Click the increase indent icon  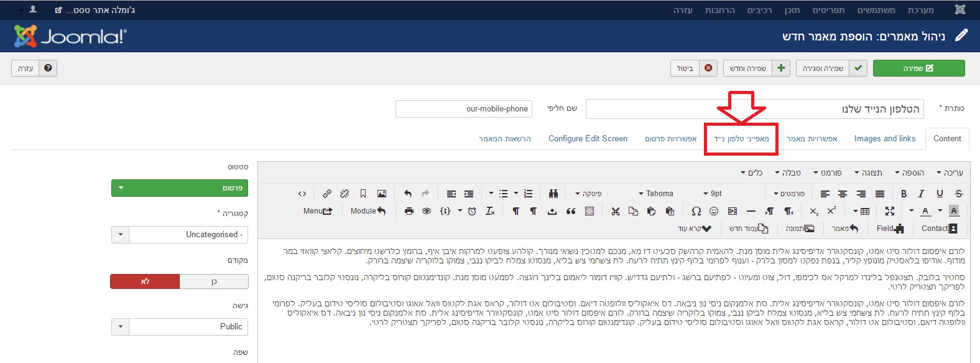(469, 194)
